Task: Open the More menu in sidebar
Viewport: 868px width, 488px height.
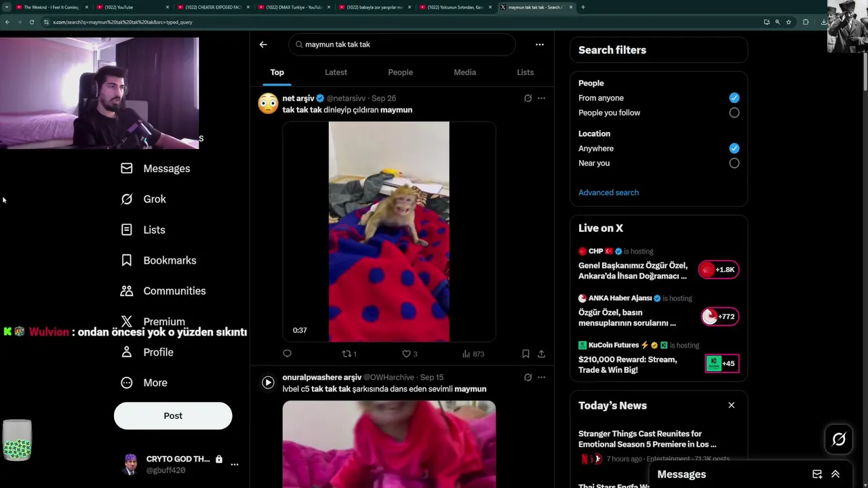Action: pyautogui.click(x=144, y=382)
